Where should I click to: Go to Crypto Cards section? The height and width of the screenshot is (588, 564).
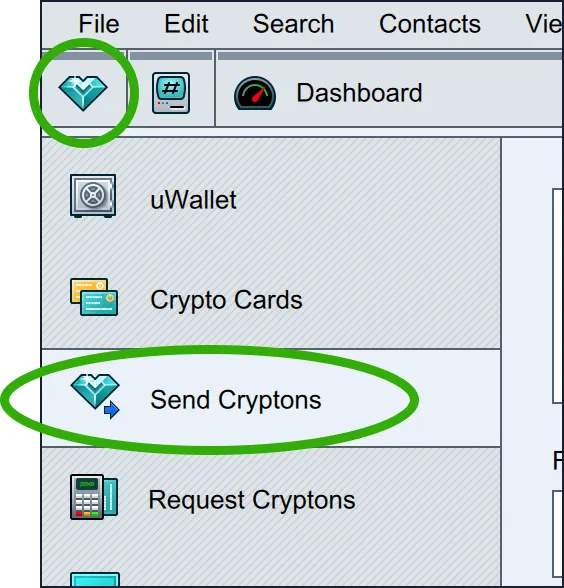271,299
